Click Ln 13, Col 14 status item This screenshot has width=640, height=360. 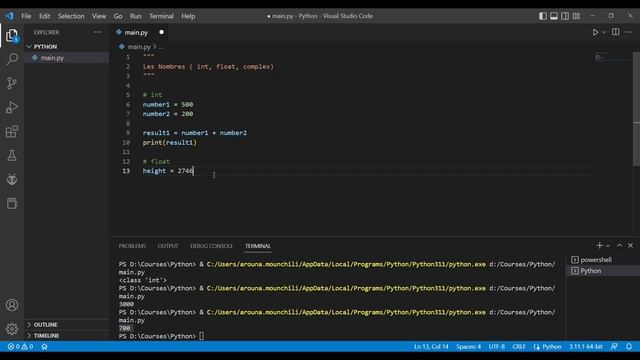(431, 347)
